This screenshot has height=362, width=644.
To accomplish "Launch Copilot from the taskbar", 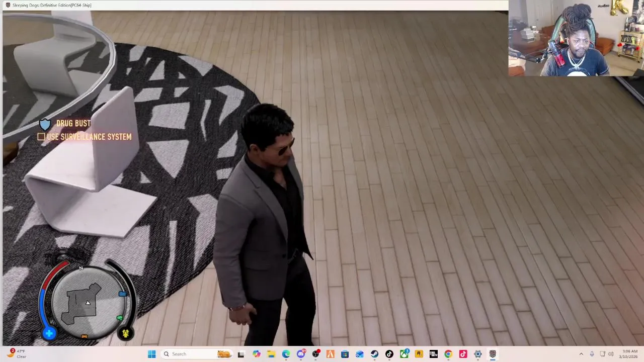I will [x=256, y=354].
